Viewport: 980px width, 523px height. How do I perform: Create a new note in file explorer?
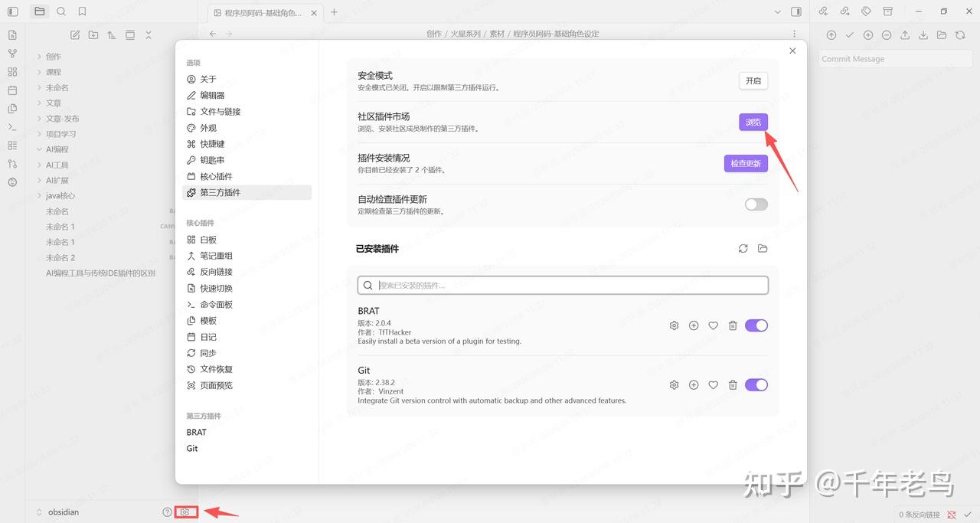pyautogui.click(x=75, y=34)
